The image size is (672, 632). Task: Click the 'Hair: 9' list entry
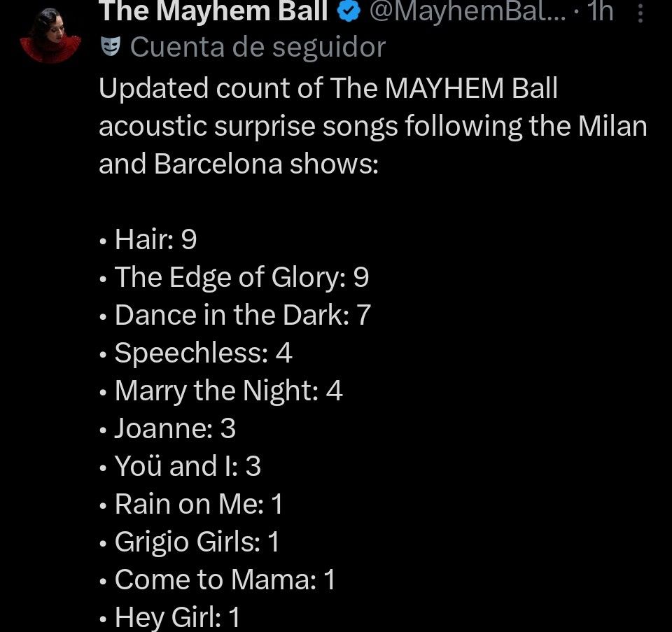click(x=155, y=240)
